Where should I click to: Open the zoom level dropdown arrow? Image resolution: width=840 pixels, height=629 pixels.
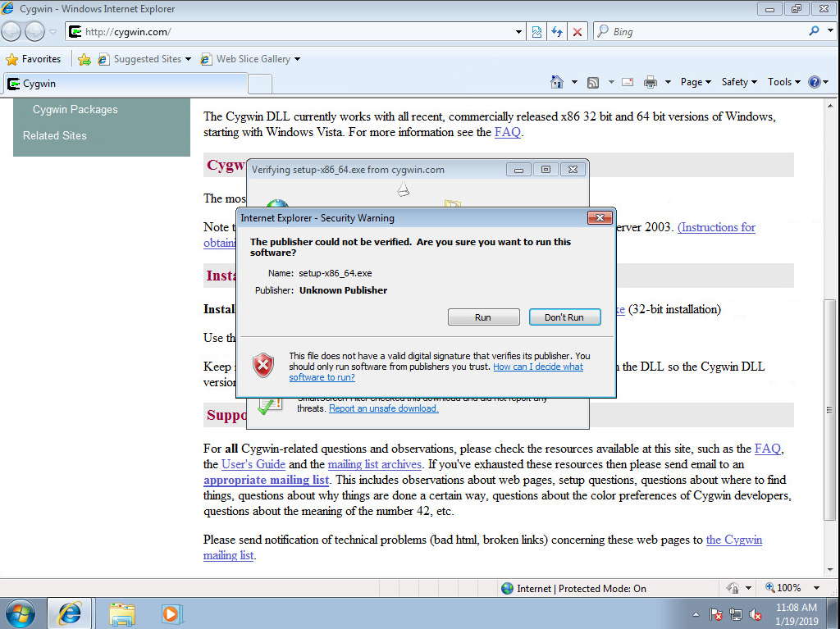[817, 588]
